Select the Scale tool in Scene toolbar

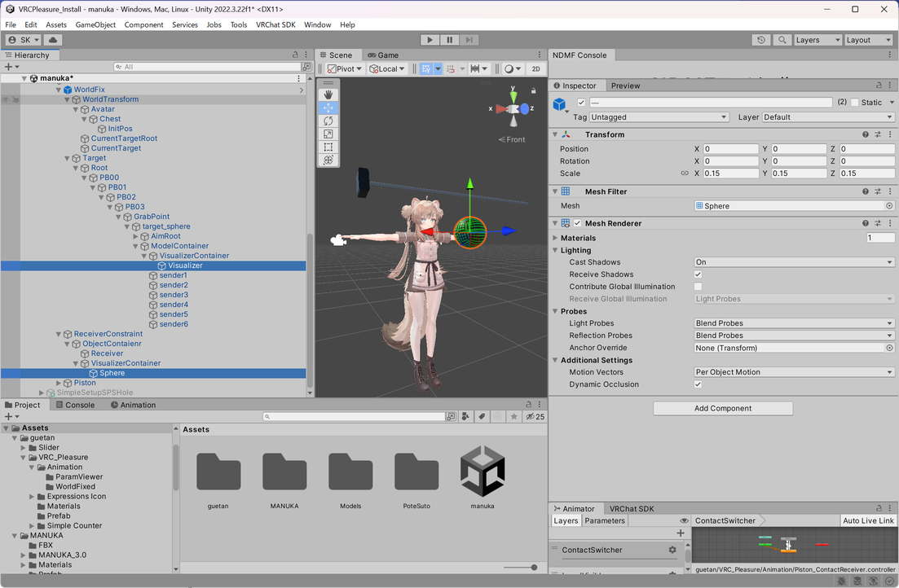[x=328, y=134]
